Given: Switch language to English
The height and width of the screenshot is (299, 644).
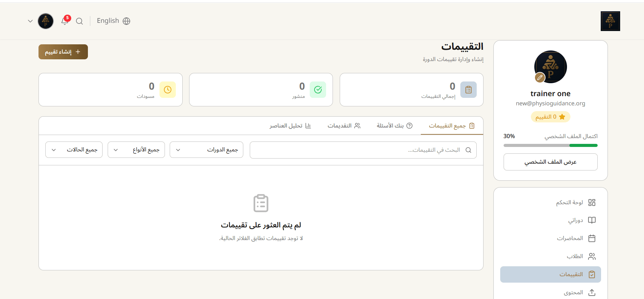Looking at the screenshot, I should [x=108, y=21].
